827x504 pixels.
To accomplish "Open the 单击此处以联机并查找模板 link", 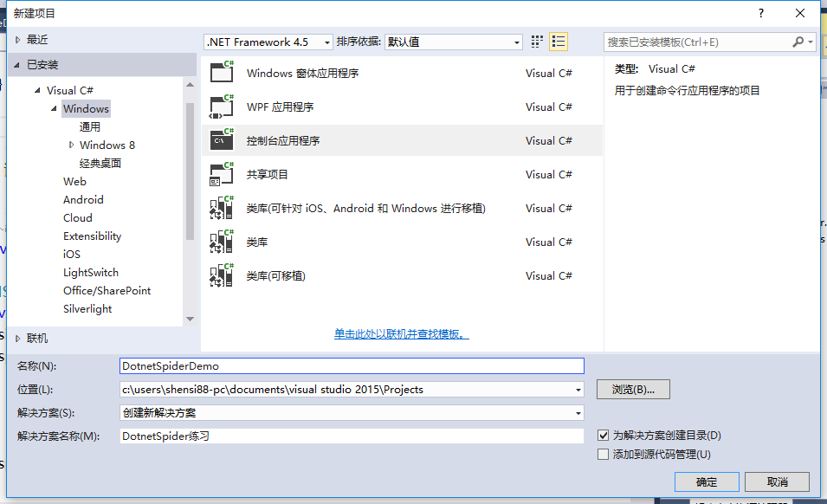I will coord(401,333).
